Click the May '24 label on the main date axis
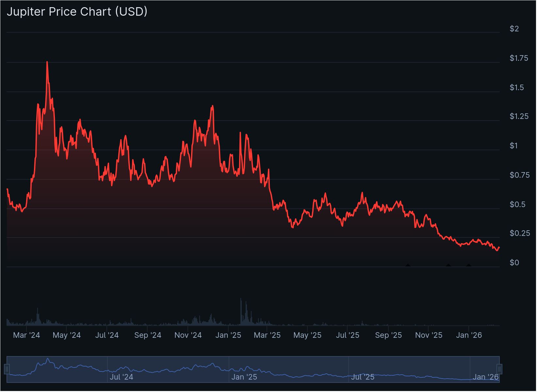This screenshot has height=392, width=537. [x=67, y=335]
